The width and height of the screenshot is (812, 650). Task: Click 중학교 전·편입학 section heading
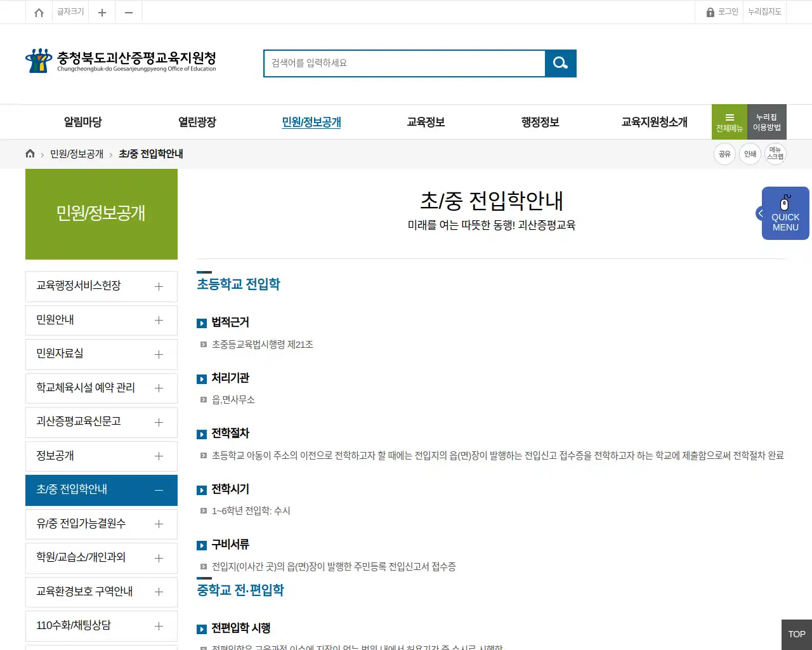[x=240, y=590]
